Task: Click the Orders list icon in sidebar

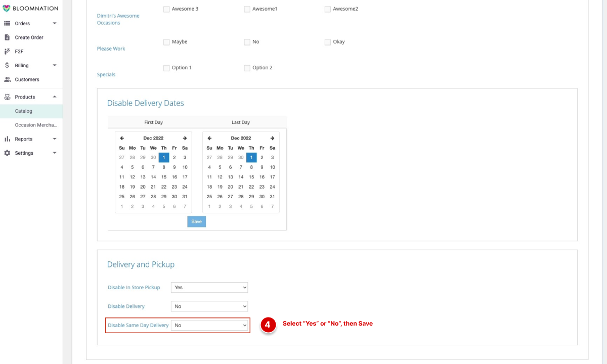Action: 7,23
